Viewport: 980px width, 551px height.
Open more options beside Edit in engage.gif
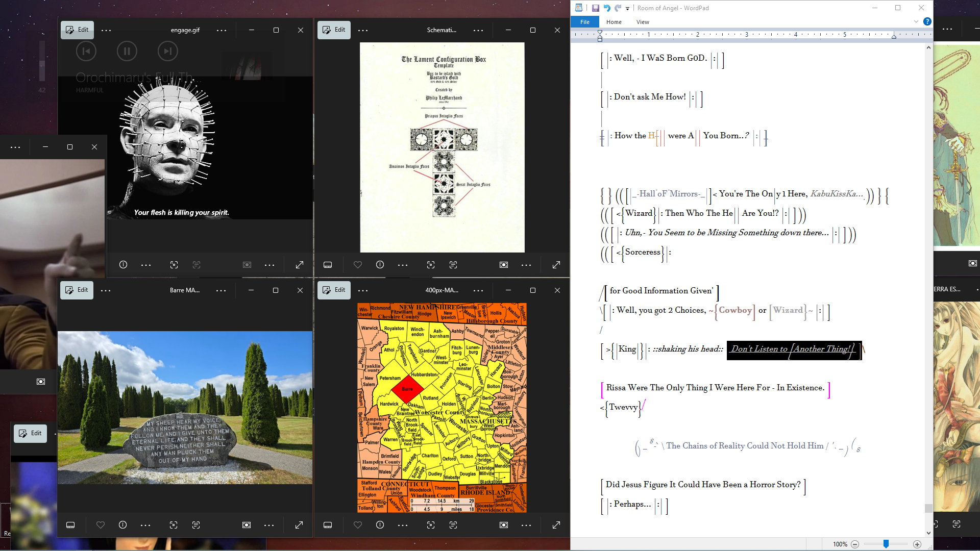106,30
